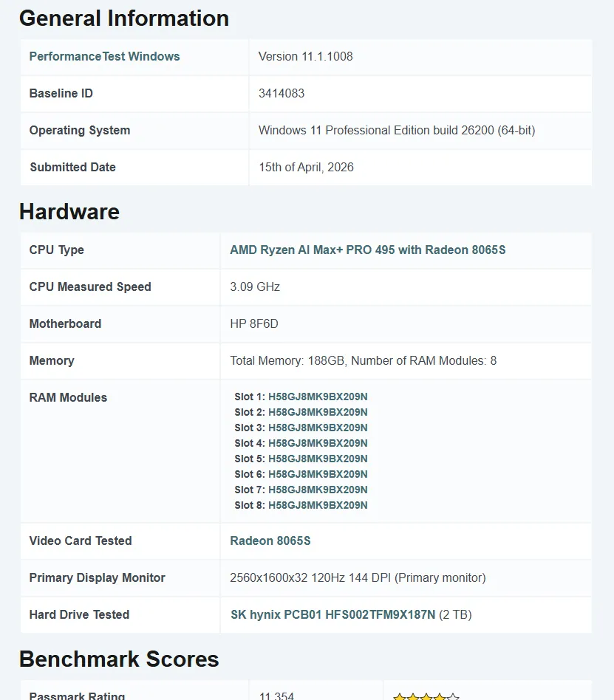Image resolution: width=614 pixels, height=700 pixels.
Task: Click the Hard Drive Tested label
Action: pyautogui.click(x=80, y=615)
